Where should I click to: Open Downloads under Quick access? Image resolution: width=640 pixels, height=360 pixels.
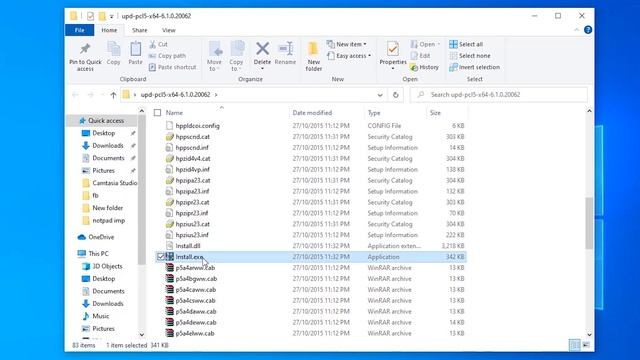pyautogui.click(x=108, y=146)
